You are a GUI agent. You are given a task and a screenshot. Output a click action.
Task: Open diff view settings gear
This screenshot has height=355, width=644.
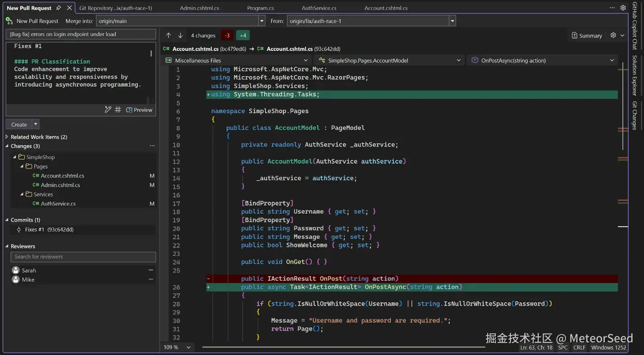pyautogui.click(x=613, y=36)
